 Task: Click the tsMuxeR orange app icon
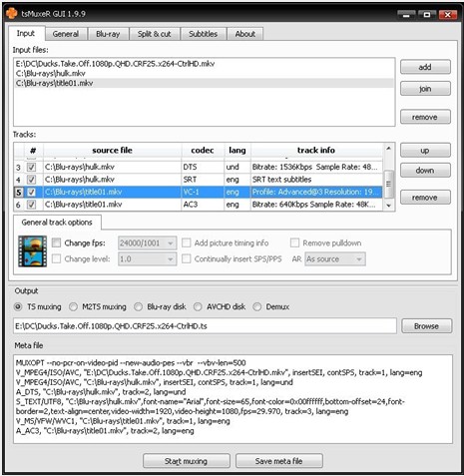12,14
